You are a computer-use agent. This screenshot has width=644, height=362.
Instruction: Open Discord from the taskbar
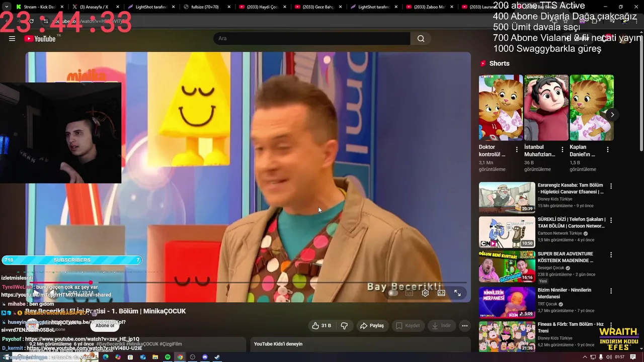pos(205,357)
